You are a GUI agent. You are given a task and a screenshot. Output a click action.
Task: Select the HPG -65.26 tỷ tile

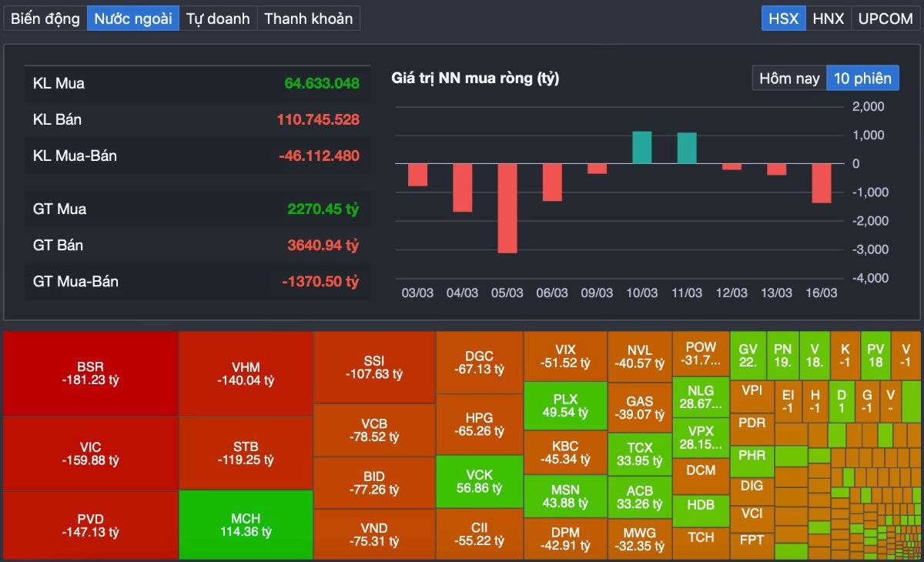pyautogui.click(x=480, y=424)
